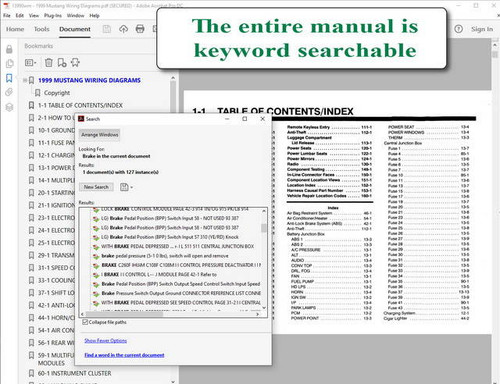
Task: Open the Help question mark icon
Action: (459, 29)
